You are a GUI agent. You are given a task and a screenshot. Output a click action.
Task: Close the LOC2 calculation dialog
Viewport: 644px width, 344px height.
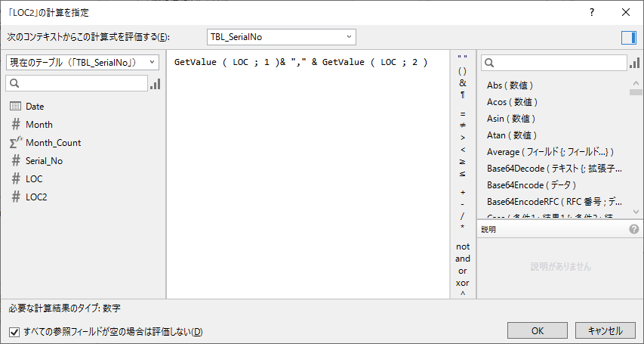pos(626,12)
